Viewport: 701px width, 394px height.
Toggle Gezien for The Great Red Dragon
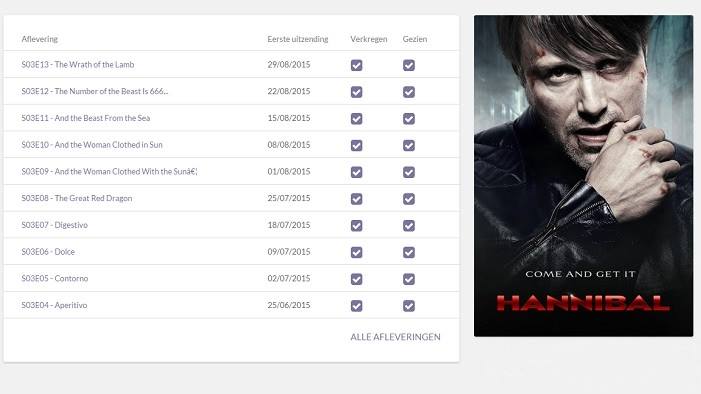tap(409, 199)
